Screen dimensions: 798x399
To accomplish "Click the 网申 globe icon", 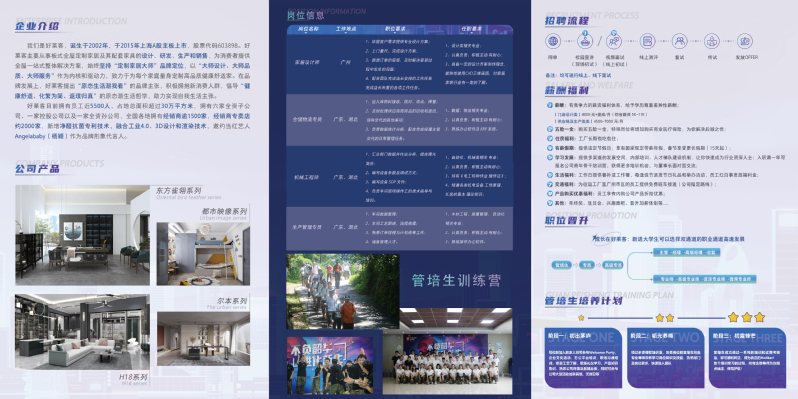I will 553,41.
